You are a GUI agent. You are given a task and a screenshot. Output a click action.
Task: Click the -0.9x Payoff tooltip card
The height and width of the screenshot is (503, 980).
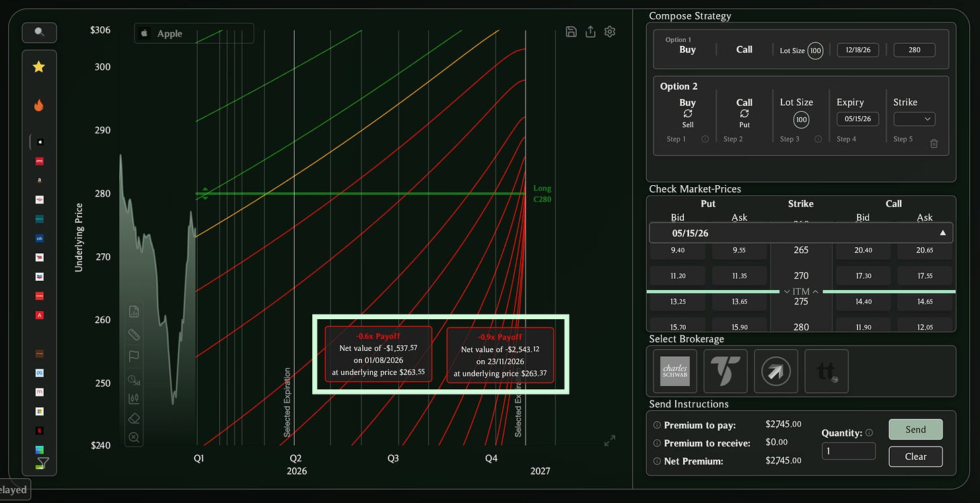(x=500, y=356)
